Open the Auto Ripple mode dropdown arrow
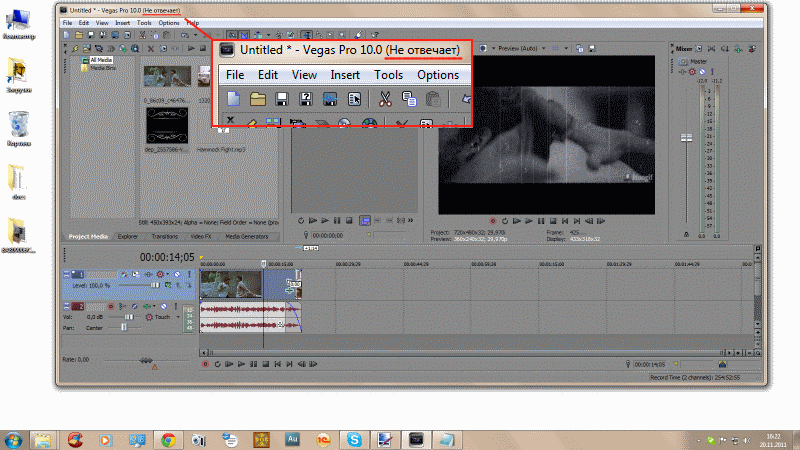This screenshot has width=800, height=450. point(268,35)
